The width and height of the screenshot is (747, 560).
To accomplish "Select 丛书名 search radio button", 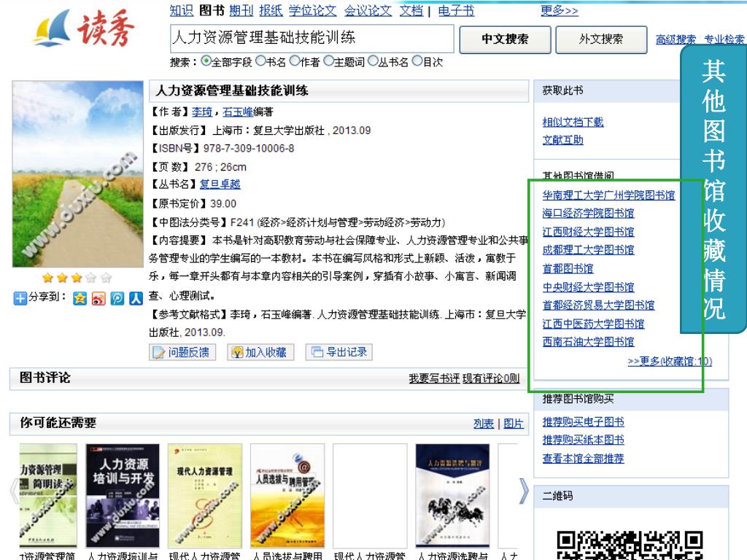I will tap(373, 61).
